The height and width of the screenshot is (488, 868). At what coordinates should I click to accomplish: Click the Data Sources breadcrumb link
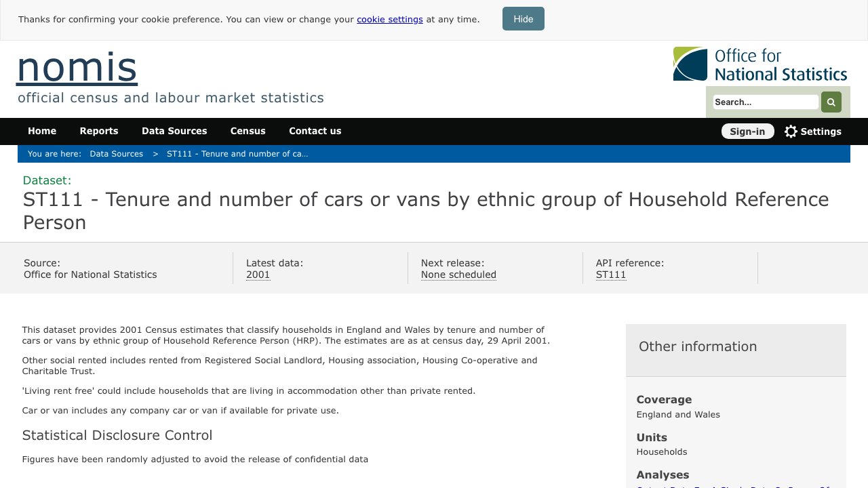(117, 154)
